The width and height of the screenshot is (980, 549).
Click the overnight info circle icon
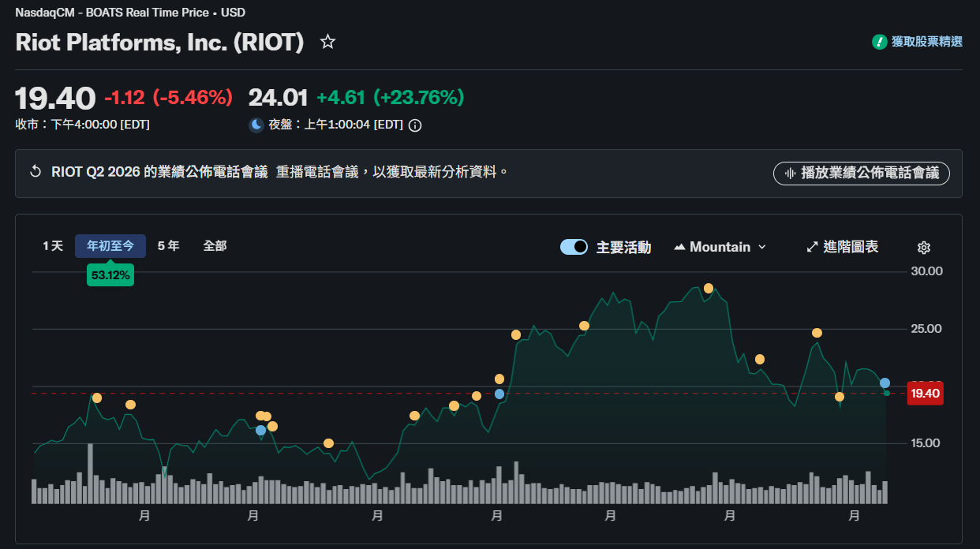tap(415, 125)
